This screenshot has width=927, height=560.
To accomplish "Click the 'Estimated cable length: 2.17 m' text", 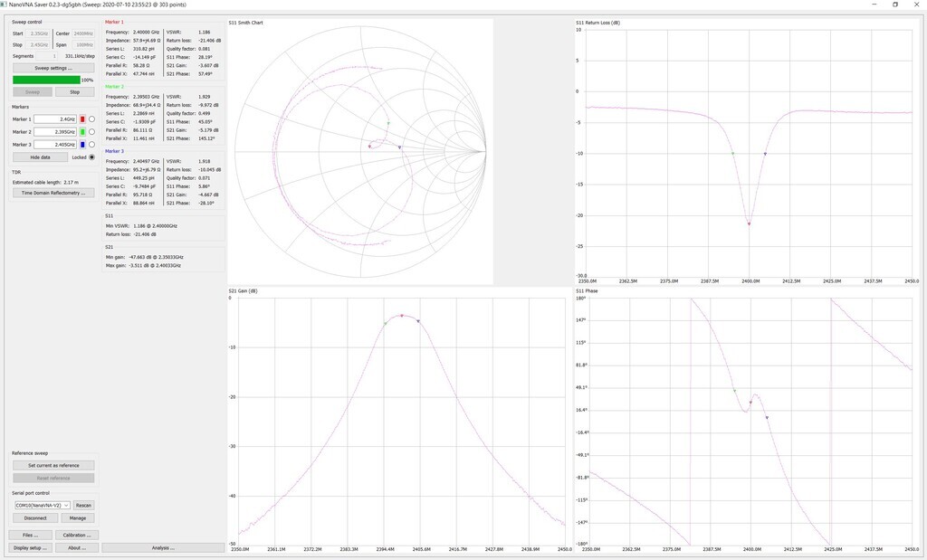I will coord(45,183).
